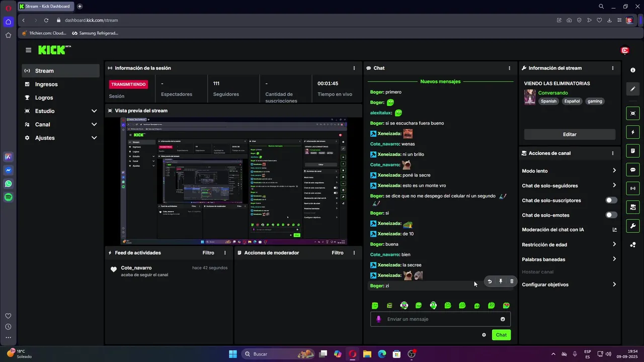Open 1fichier.com bookmark

click(x=44, y=33)
